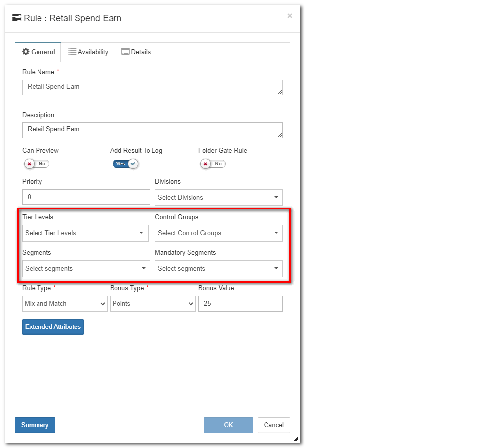Screen dimensions: 494x448
Task: Open the Mandatory Segments dropdown
Action: pos(219,269)
